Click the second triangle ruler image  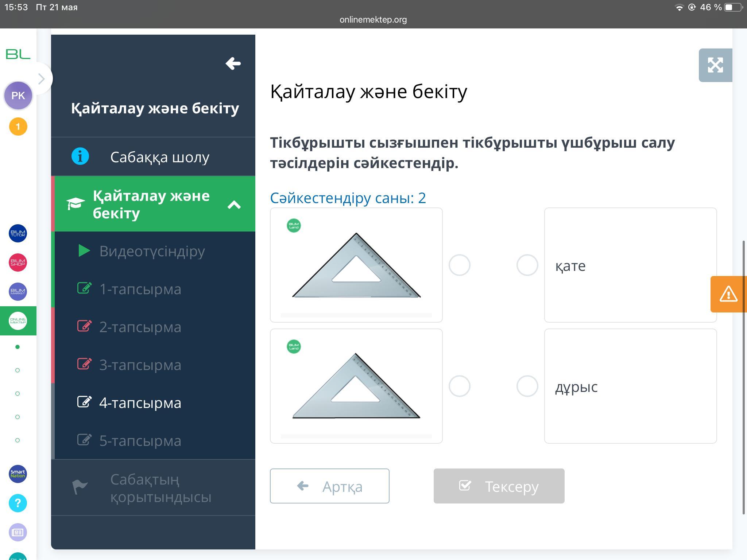356,386
